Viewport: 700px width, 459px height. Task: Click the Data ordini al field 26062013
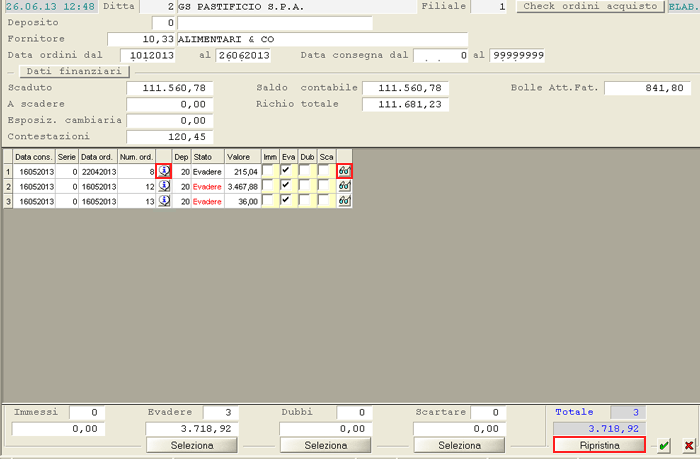(x=243, y=55)
